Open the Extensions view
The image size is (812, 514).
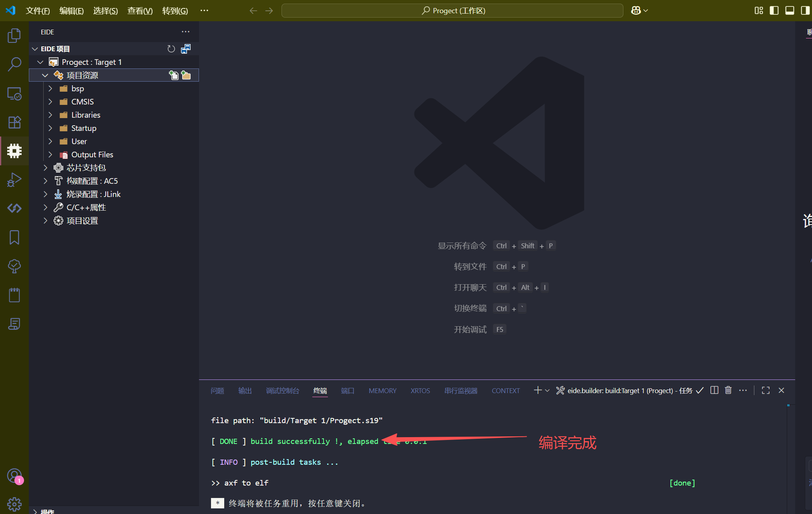14,122
